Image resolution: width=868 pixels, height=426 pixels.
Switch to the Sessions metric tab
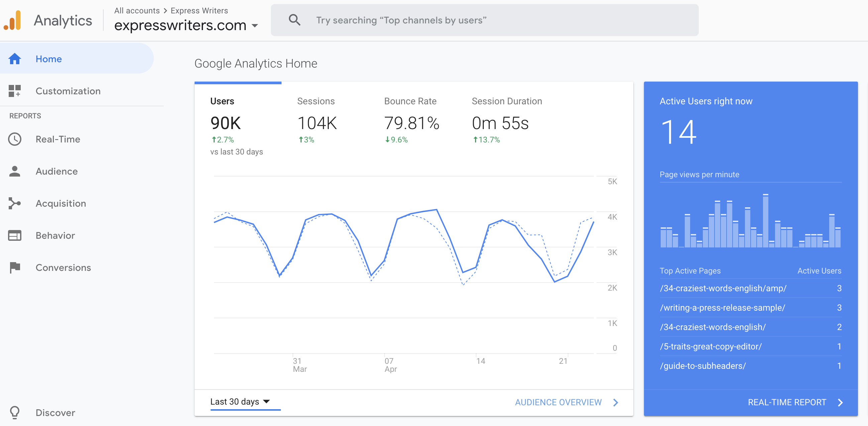coord(316,101)
